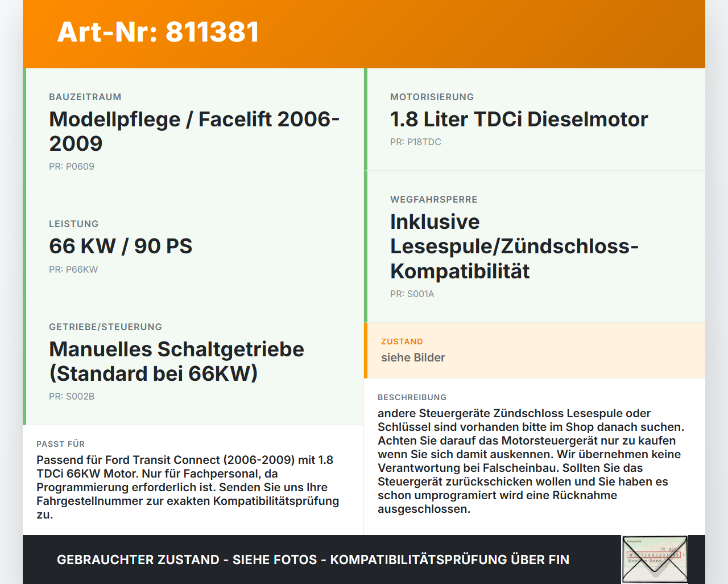Image resolution: width=728 pixels, height=584 pixels.
Task: Click the GEBRAUCHTER ZUSTAND footer banner text
Action: (313, 560)
